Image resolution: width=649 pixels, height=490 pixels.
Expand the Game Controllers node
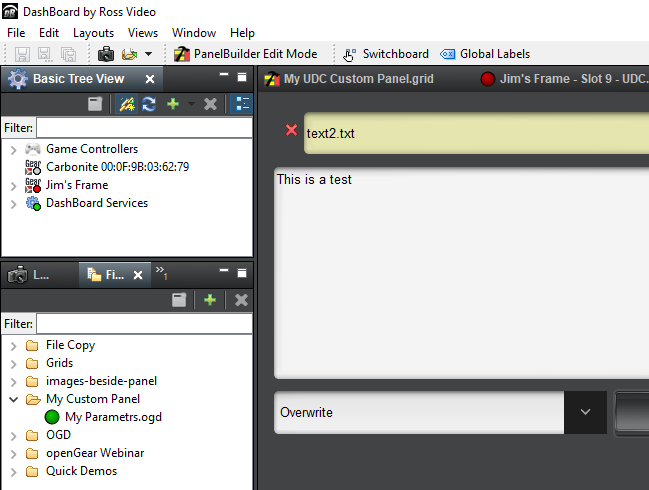click(x=13, y=149)
